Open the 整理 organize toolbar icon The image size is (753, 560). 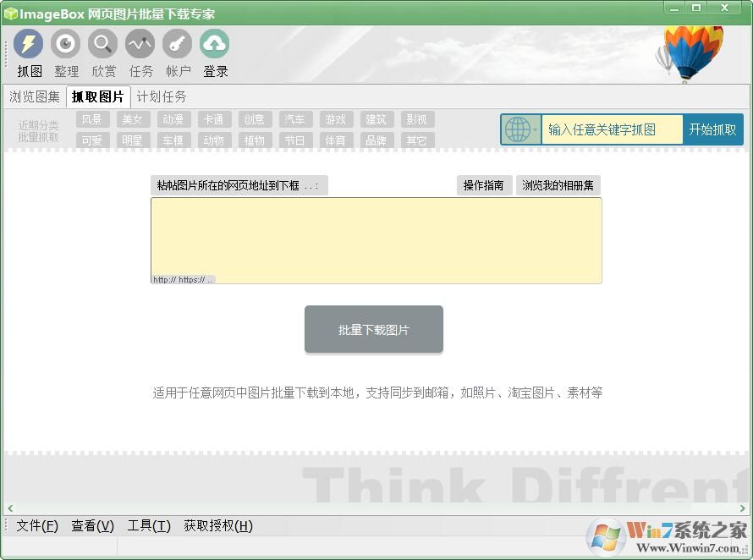pos(66,44)
